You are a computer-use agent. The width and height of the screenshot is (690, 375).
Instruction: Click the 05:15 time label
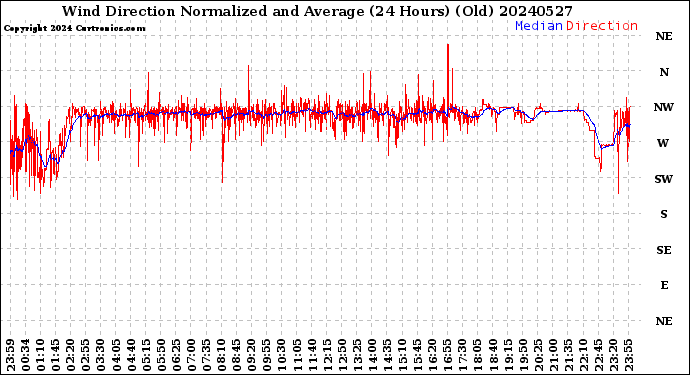point(146,355)
